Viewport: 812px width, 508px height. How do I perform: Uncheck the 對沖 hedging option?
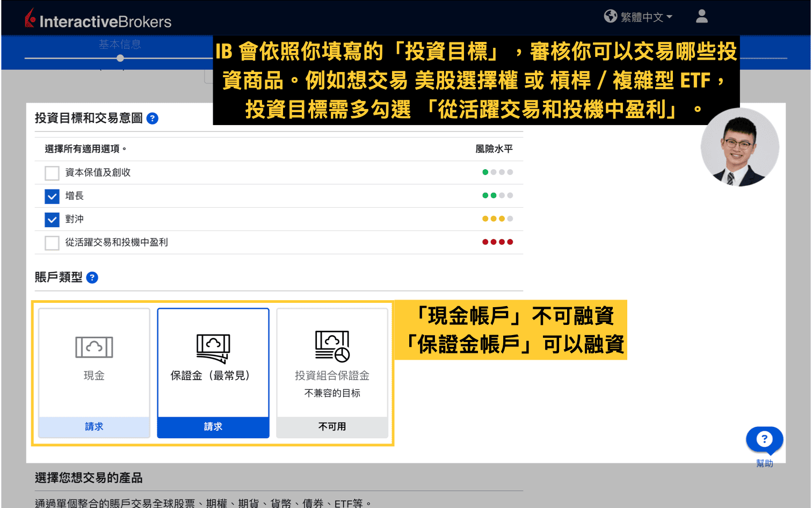click(x=52, y=220)
